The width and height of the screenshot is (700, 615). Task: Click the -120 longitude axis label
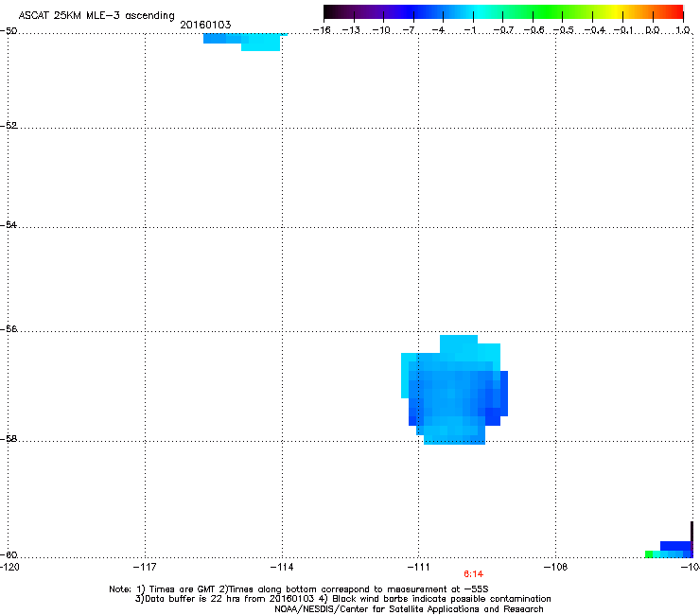9,567
